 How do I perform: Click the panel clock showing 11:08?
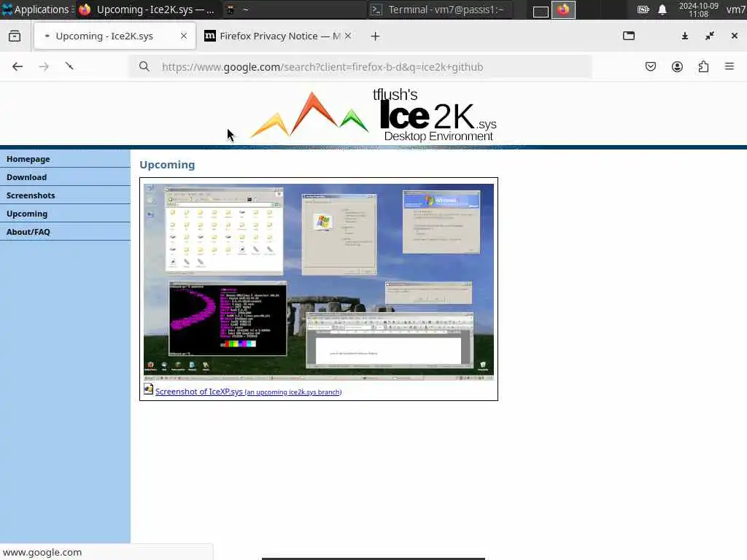click(698, 9)
